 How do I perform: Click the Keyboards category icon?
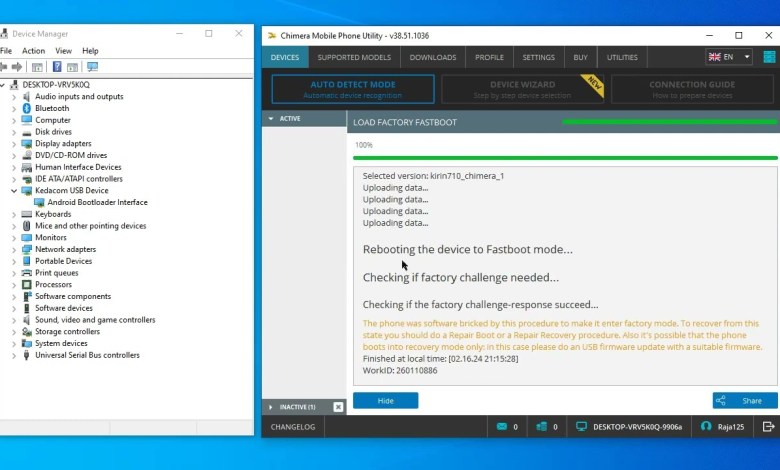point(27,214)
